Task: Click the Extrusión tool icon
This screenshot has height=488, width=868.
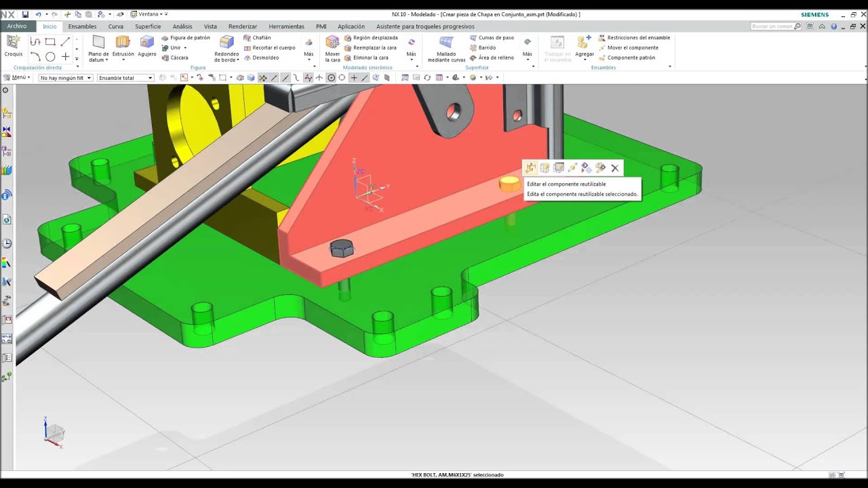Action: (x=123, y=42)
